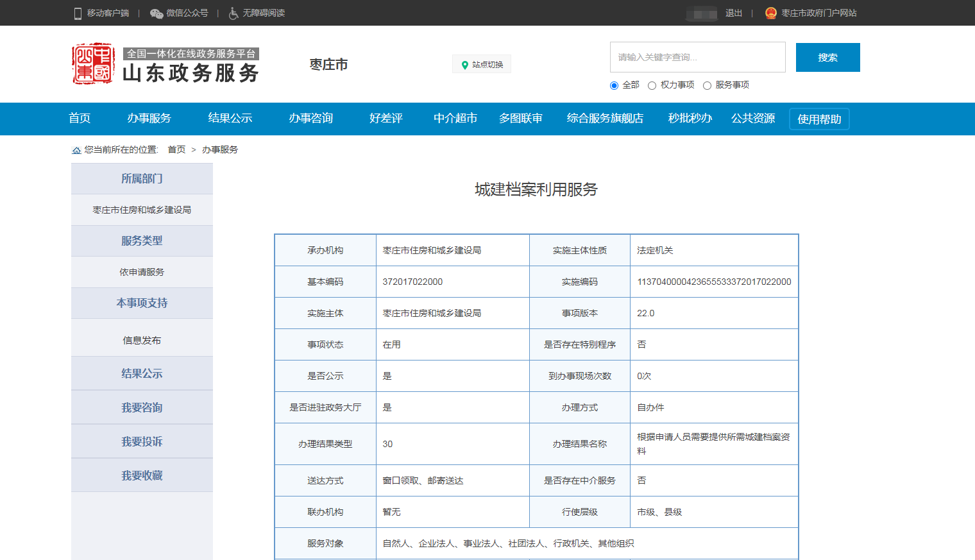Click the green location pin icon
Viewport: 975px width, 560px height.
tap(465, 65)
